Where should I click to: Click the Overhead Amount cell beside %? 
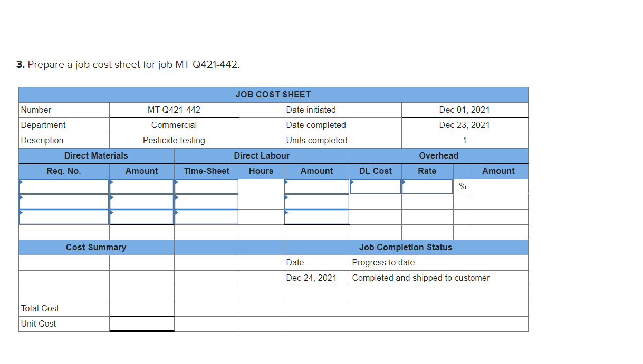point(498,186)
